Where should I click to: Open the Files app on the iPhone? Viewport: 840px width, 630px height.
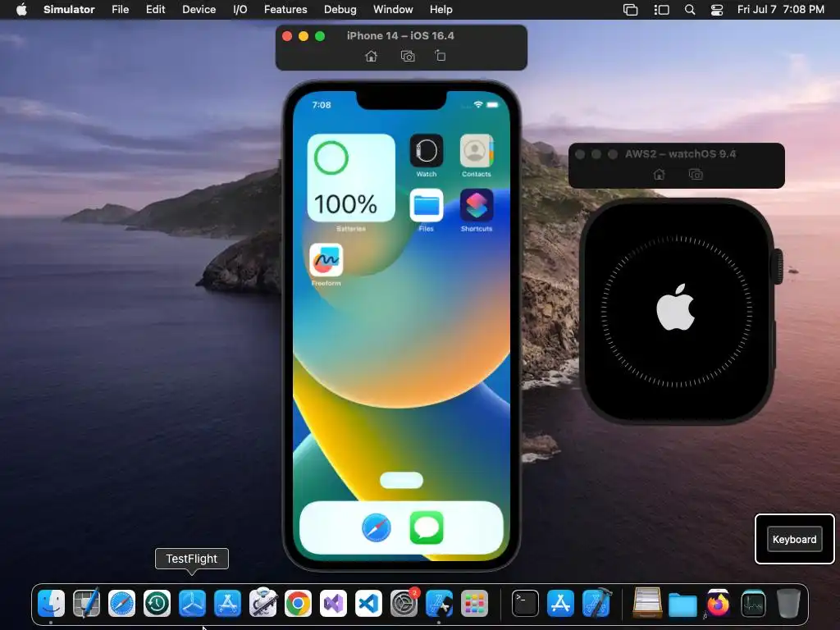point(427,205)
